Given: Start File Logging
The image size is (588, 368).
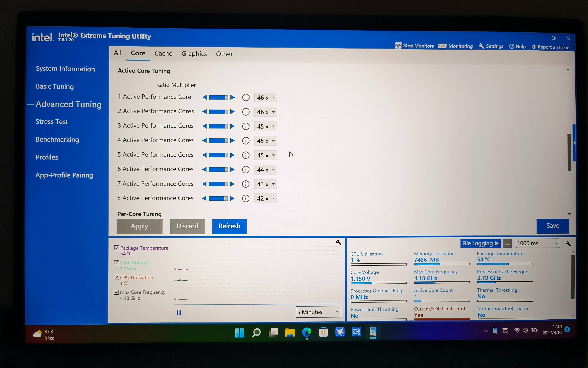Looking at the screenshot, I should [480, 243].
